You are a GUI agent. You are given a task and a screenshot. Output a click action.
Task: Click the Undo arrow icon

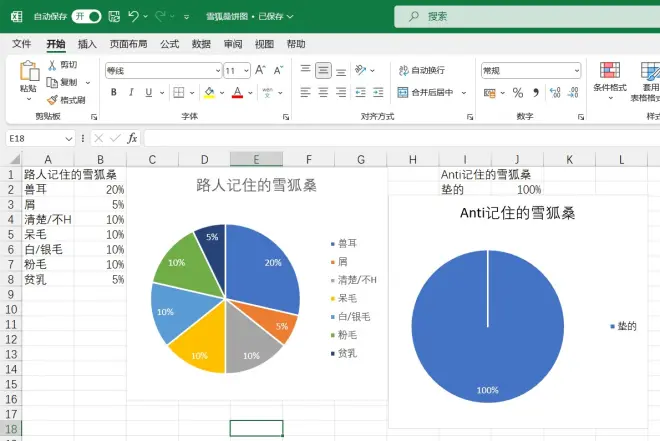click(134, 17)
